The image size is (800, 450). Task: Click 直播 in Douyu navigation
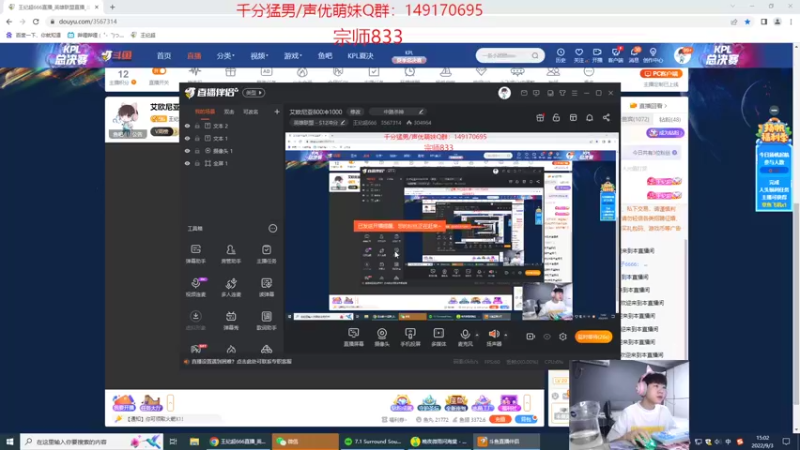(x=194, y=56)
